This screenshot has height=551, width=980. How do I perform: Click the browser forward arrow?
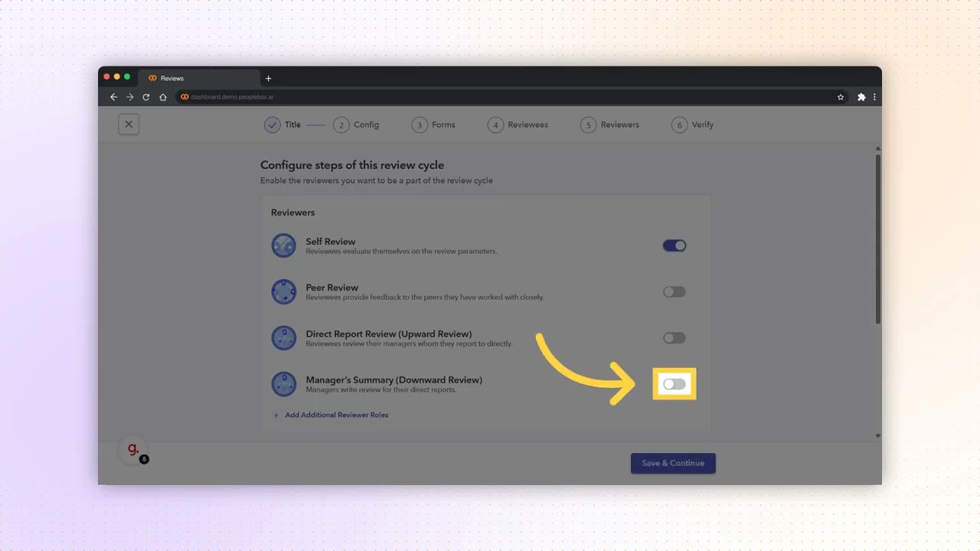coord(130,97)
